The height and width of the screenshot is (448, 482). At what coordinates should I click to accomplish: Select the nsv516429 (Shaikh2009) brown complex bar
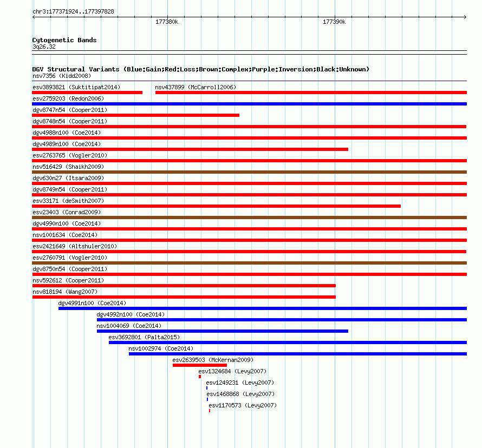(x=249, y=172)
